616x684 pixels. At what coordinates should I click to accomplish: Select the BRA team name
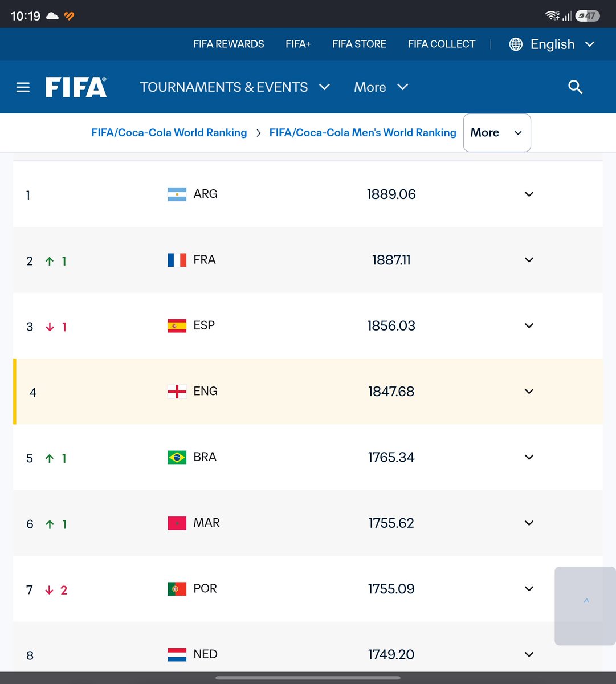(x=205, y=457)
